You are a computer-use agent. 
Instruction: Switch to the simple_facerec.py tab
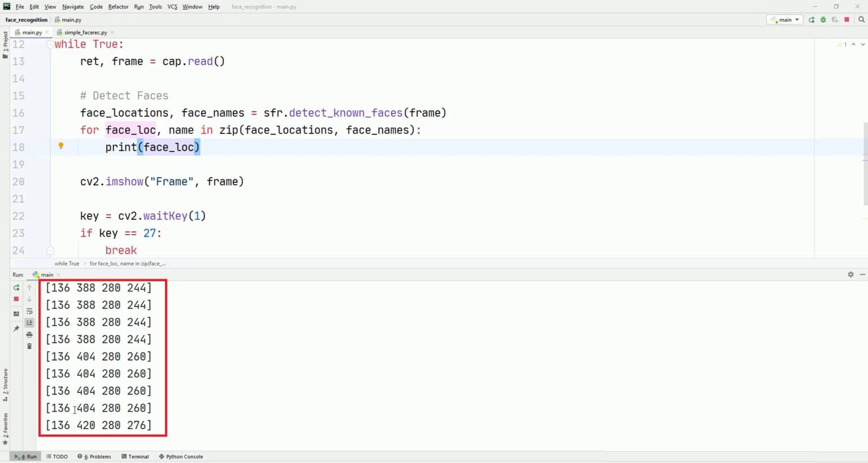pos(85,32)
